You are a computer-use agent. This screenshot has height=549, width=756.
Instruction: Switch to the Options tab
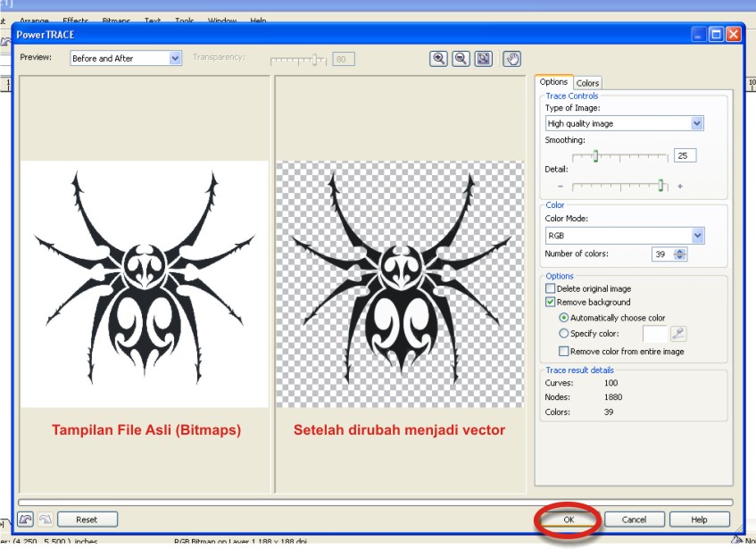553,82
